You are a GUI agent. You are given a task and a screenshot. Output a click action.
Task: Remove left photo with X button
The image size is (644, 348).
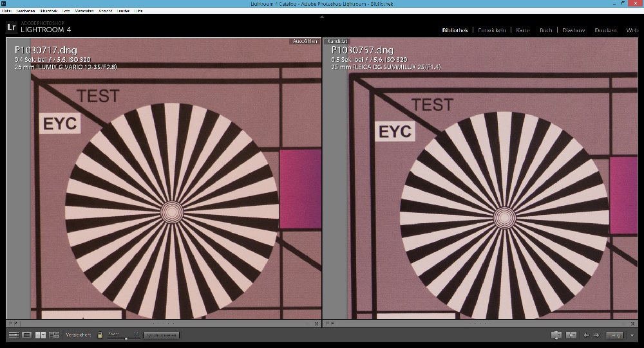click(x=317, y=324)
